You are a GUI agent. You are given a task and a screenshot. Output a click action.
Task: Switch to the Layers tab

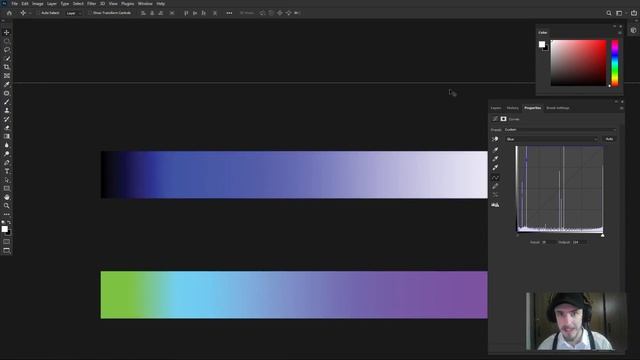coord(496,108)
